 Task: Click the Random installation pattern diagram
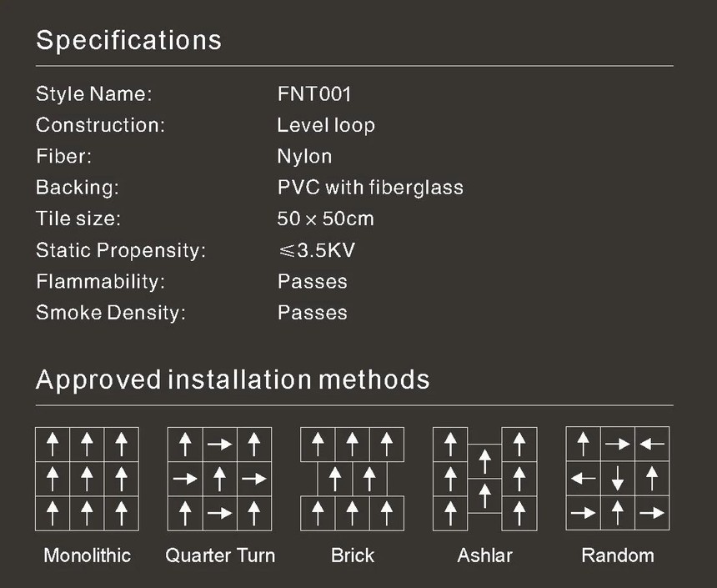click(x=617, y=478)
